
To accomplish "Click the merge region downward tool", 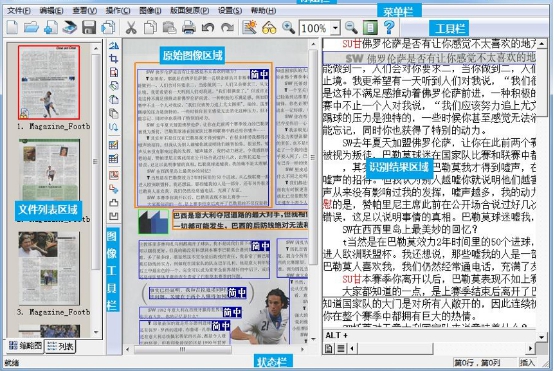I will click(x=113, y=216).
